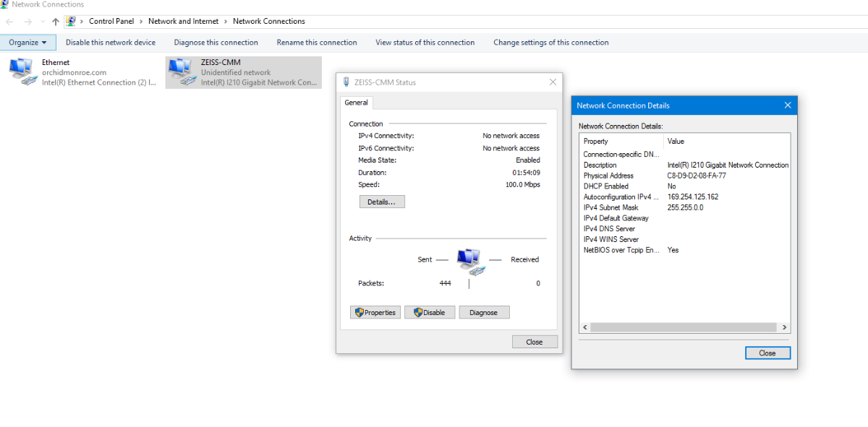Click the Properties button
The image size is (868, 427).
375,313
